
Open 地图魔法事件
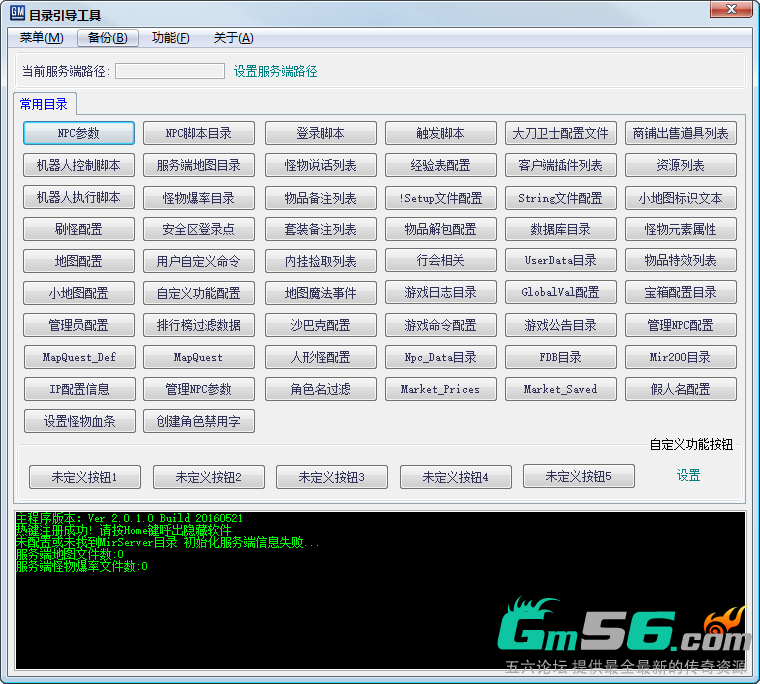pyautogui.click(x=320, y=293)
